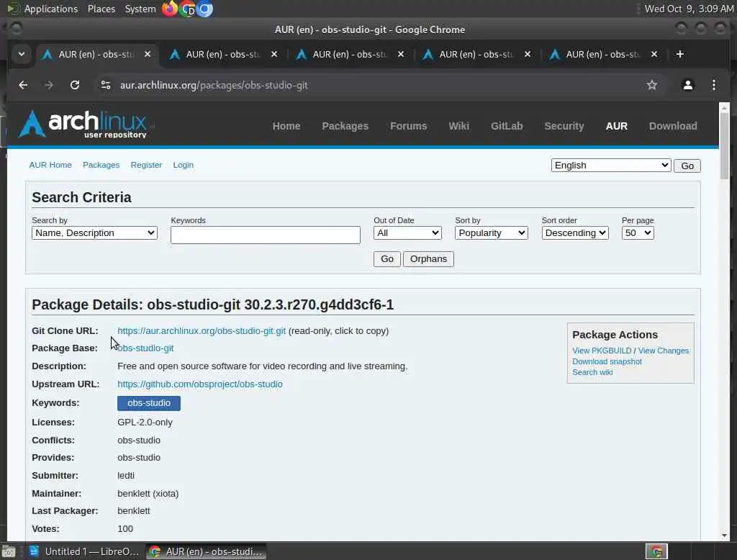The image size is (737, 560).
Task: Click the show desktop icon in bottom panel
Action: 9,551
